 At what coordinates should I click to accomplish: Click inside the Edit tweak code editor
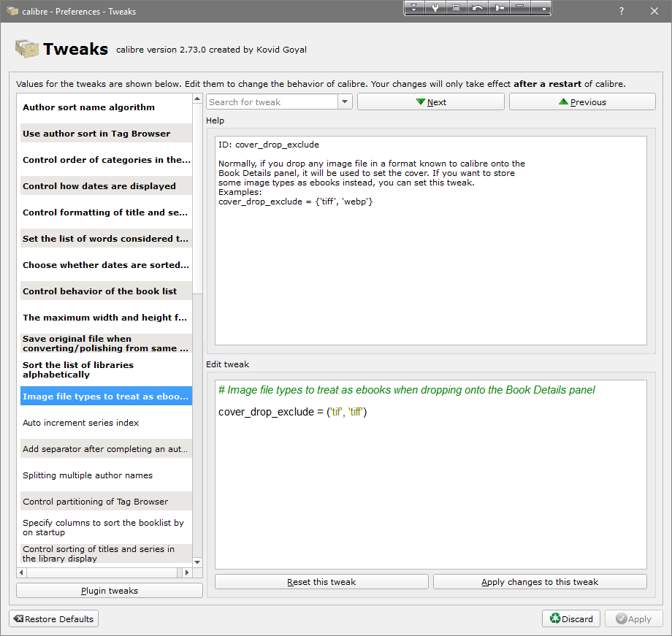(431, 475)
